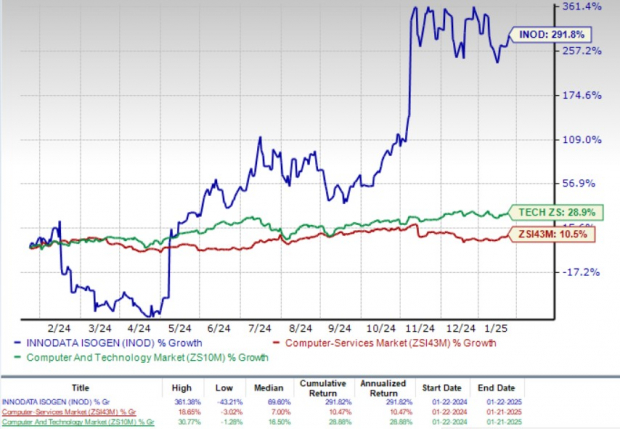Click the Annualized Return column header
620x429 pixels.
click(383, 388)
